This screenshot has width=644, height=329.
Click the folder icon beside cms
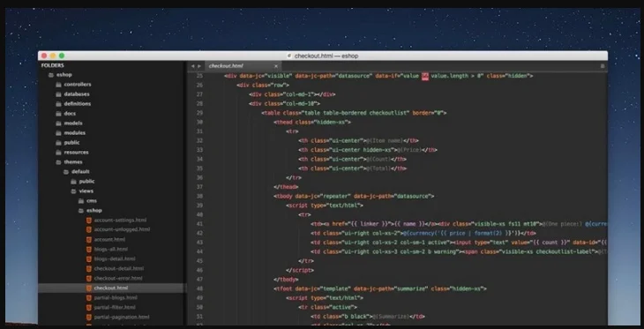[x=81, y=201]
